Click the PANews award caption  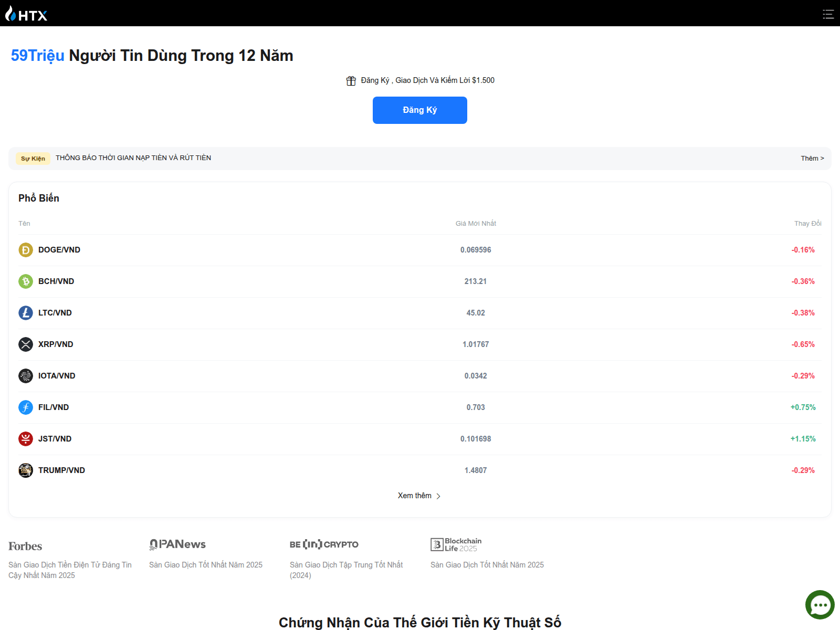206,565
